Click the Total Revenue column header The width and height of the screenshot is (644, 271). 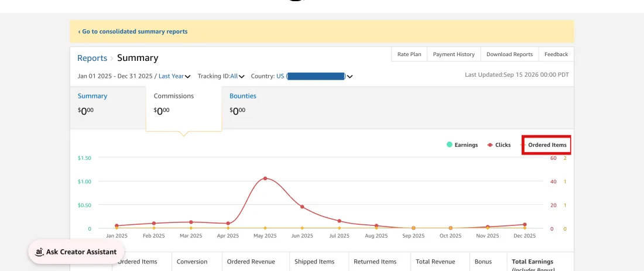pyautogui.click(x=436, y=262)
